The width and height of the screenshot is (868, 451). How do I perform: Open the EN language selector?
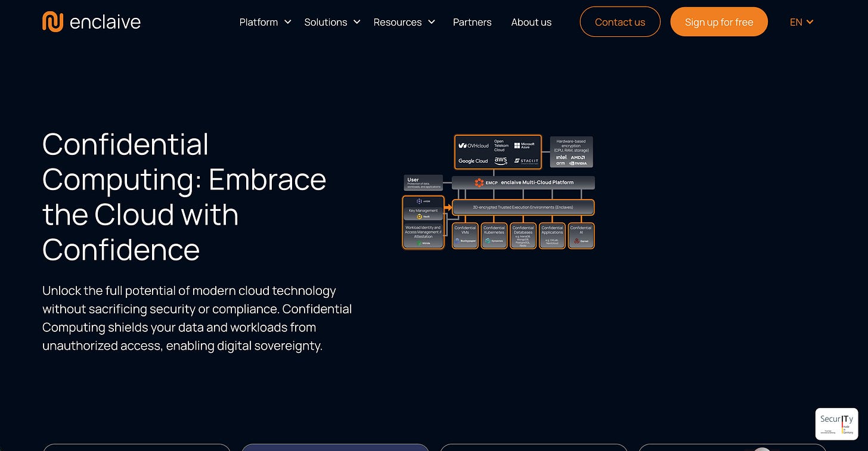[x=801, y=22]
